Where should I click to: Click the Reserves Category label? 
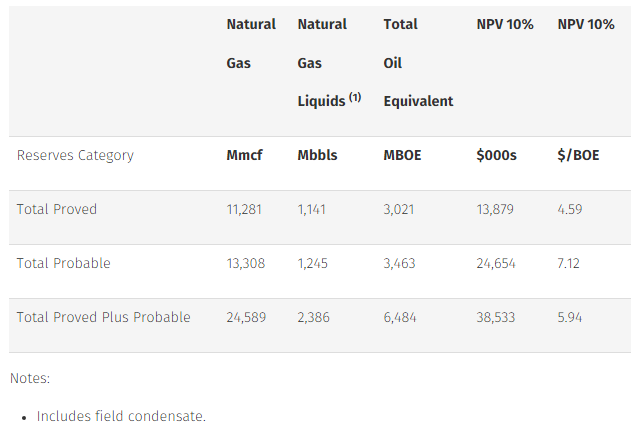coord(75,155)
